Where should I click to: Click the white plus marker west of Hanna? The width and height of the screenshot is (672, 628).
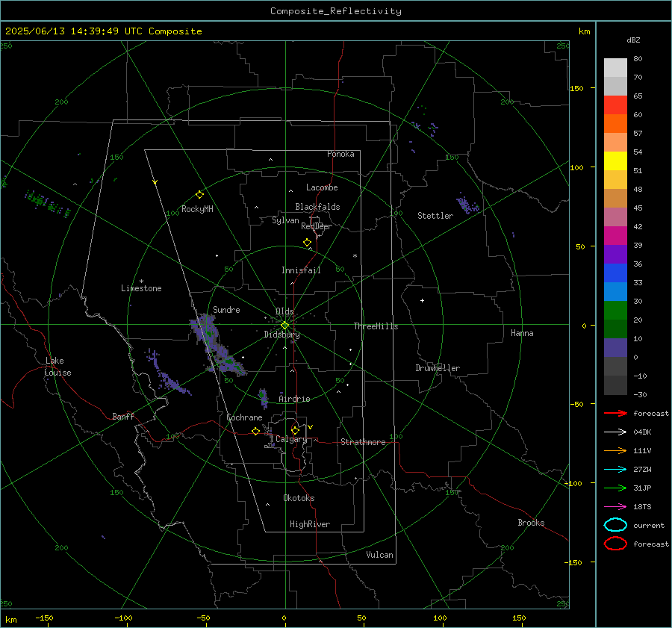click(x=422, y=300)
